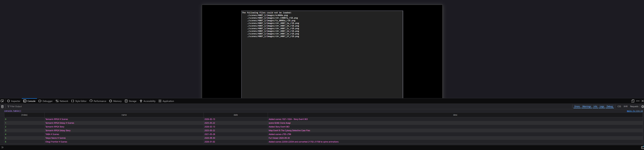Clear the console with trash icon
This screenshot has height=150, width=644.
2,106
